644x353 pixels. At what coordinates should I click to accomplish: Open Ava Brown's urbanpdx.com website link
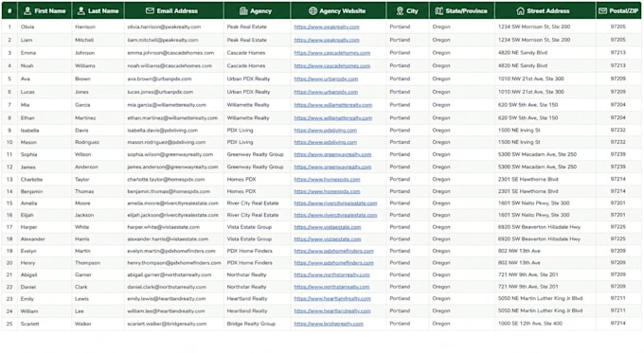pos(326,79)
